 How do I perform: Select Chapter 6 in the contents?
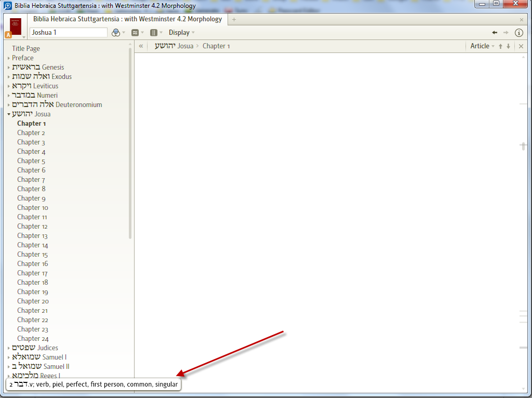31,170
